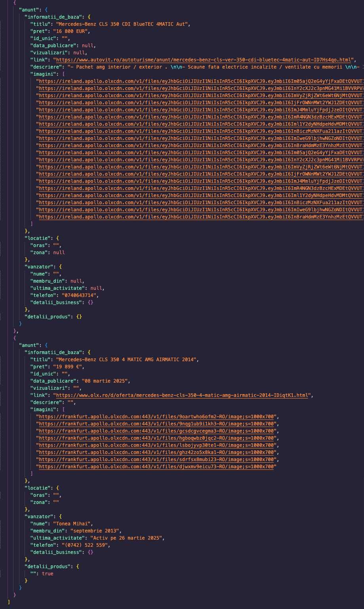Click the "membru_din" key with null value
The width and height of the screenshot is (364, 609).
[48, 281]
